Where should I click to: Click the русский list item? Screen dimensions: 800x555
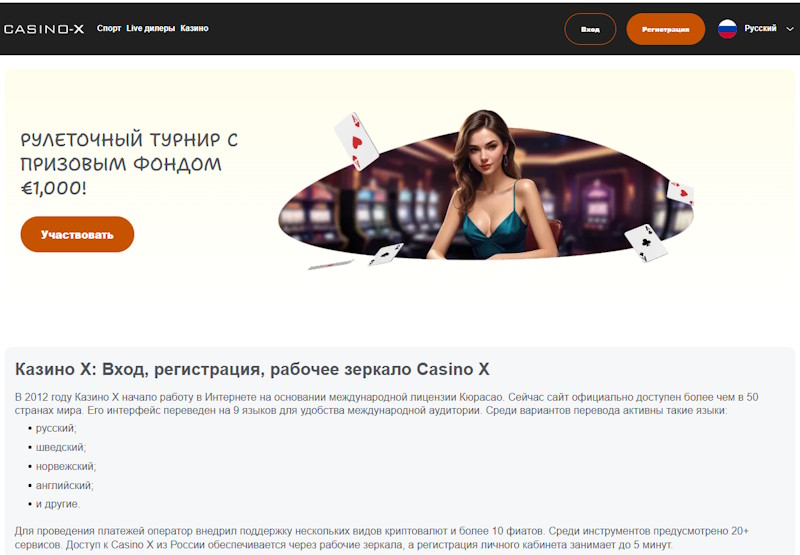[56, 428]
